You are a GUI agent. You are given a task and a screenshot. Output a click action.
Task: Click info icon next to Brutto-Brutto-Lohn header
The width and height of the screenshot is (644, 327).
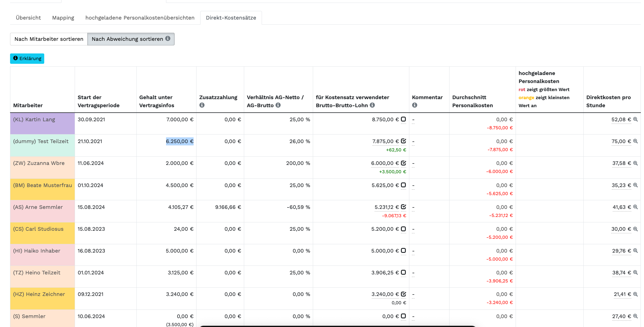pyautogui.click(x=372, y=105)
